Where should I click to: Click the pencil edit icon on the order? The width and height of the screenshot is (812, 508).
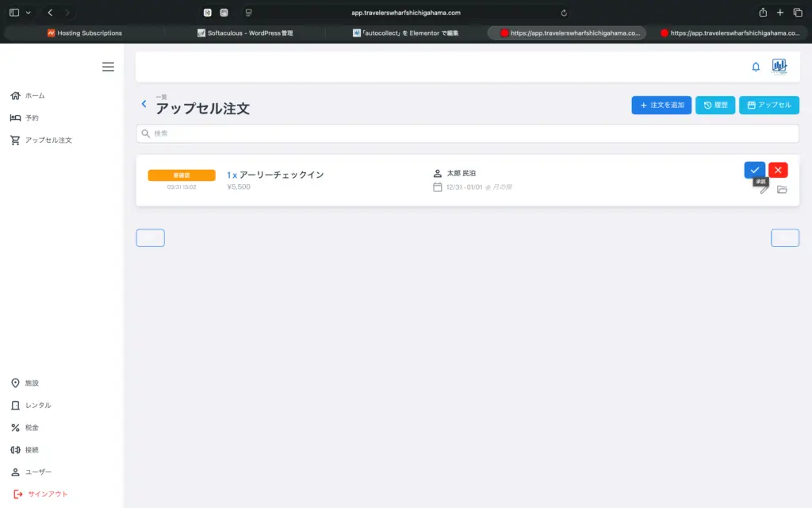pos(764,190)
